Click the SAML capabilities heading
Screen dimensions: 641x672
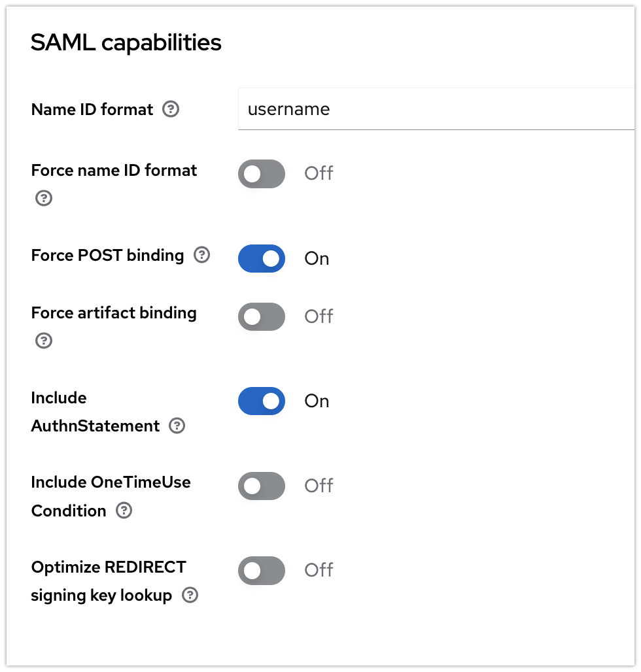(x=126, y=42)
